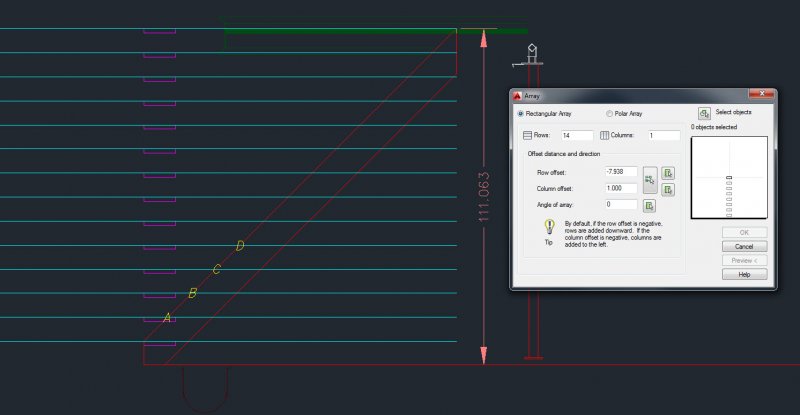Click the Columns input field
Screen dimensions: 800x415
point(664,135)
